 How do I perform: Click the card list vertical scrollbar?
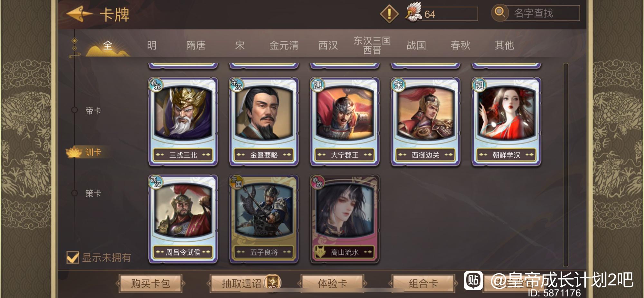click(565, 164)
